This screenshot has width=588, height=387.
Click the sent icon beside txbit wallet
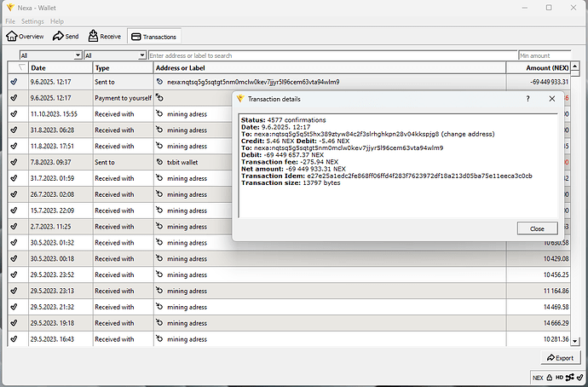click(159, 162)
